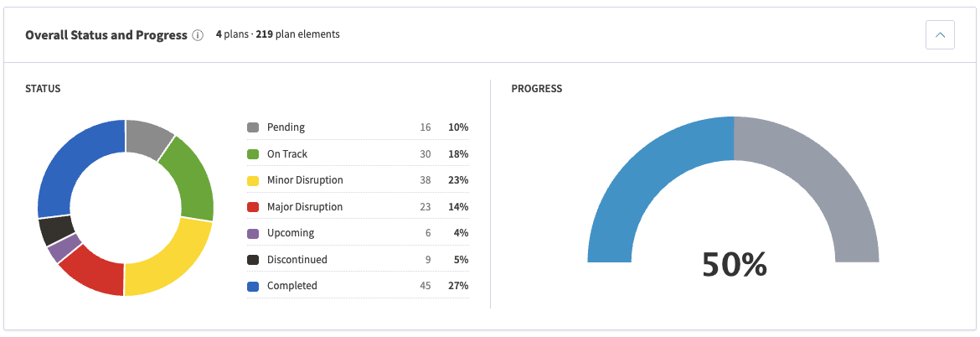Click the red Major Disruption legend swatch
This screenshot has height=337, width=980.
(253, 207)
